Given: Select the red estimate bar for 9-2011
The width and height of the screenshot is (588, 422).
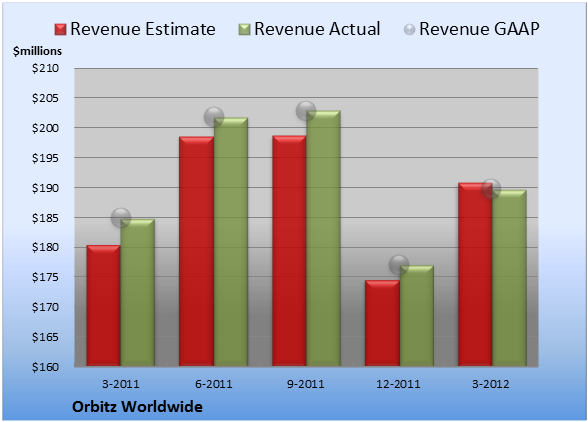Looking at the screenshot, I should [x=289, y=251].
